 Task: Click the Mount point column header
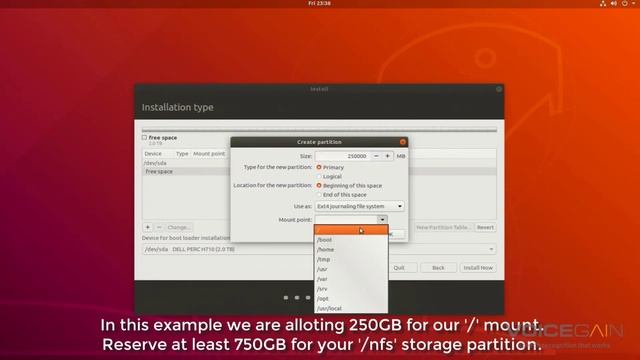(209, 154)
